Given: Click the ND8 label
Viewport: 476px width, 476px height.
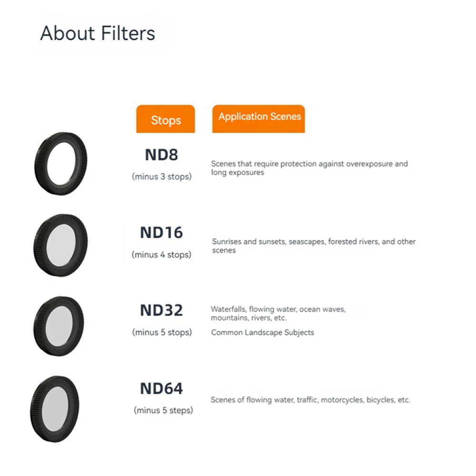Looking at the screenshot, I should pyautogui.click(x=161, y=155).
